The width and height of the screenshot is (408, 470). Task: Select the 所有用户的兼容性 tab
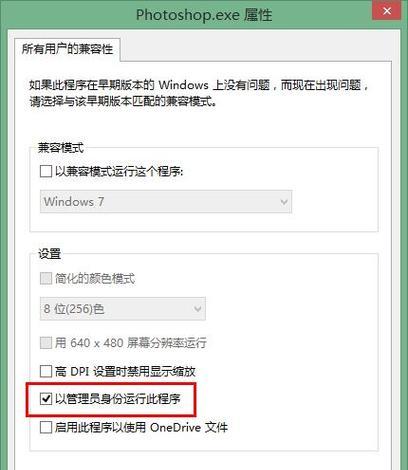[x=67, y=49]
